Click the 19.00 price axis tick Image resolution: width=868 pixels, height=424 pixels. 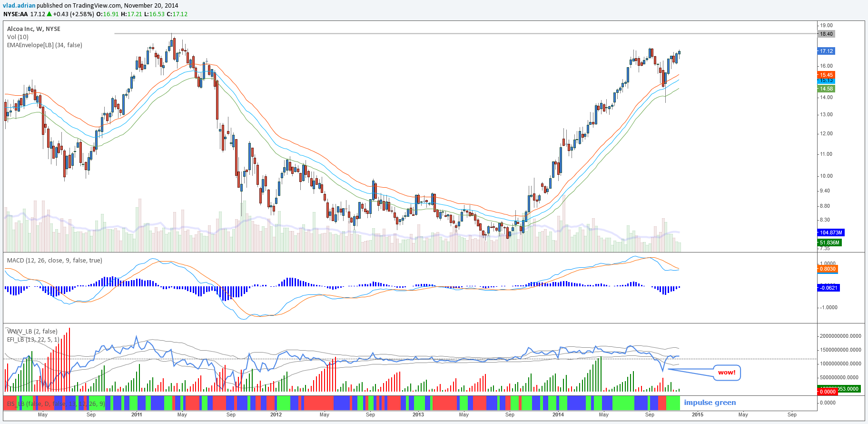(x=826, y=25)
